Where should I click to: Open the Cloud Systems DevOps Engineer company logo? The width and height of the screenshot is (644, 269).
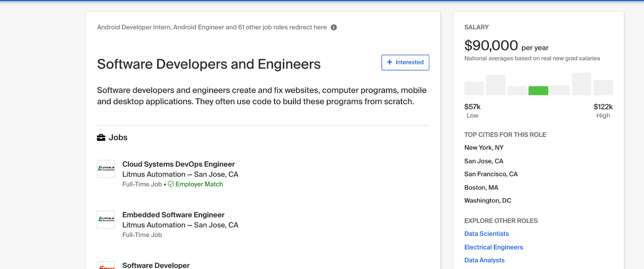106,169
